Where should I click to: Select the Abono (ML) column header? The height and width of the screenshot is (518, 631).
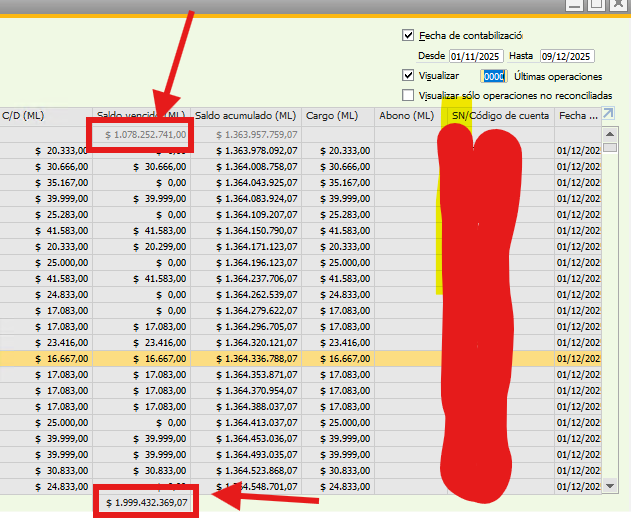(x=408, y=116)
